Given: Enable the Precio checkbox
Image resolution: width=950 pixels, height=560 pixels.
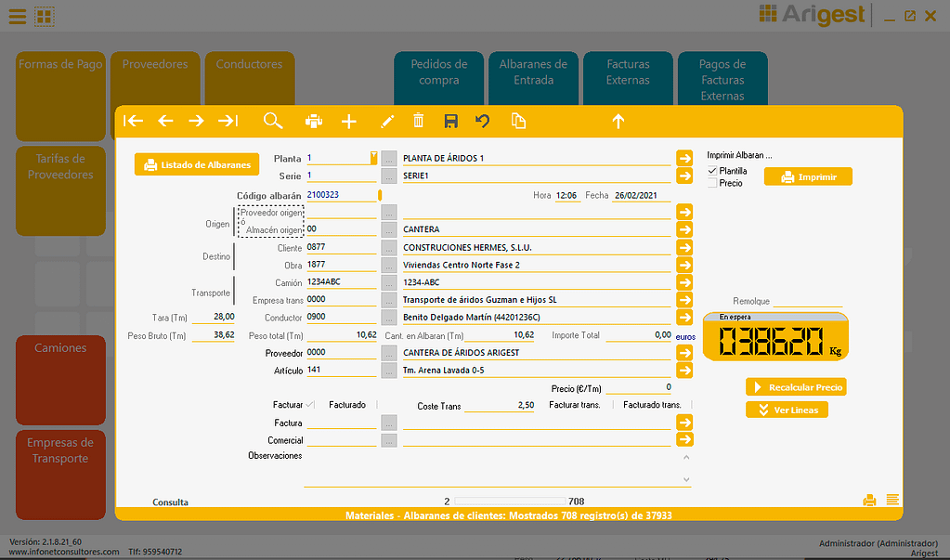Looking at the screenshot, I should point(712,183).
